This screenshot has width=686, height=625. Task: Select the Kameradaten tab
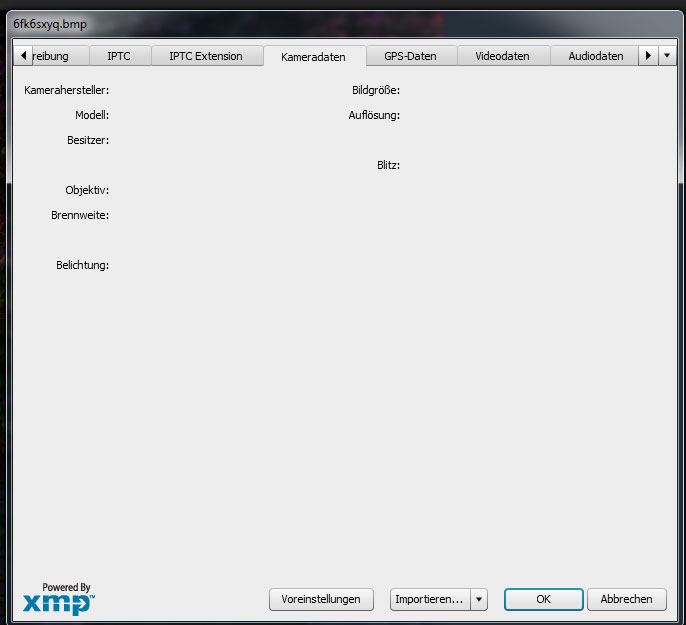click(313, 57)
